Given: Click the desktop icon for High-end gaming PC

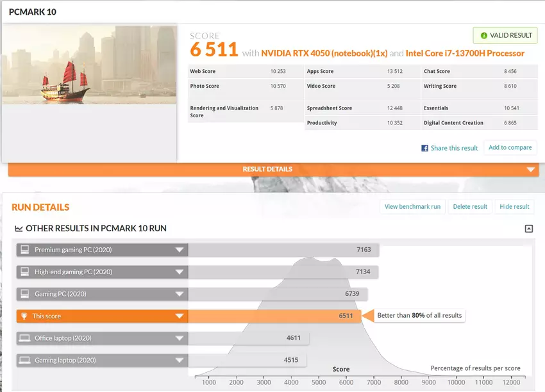Looking at the screenshot, I should pos(24,272).
